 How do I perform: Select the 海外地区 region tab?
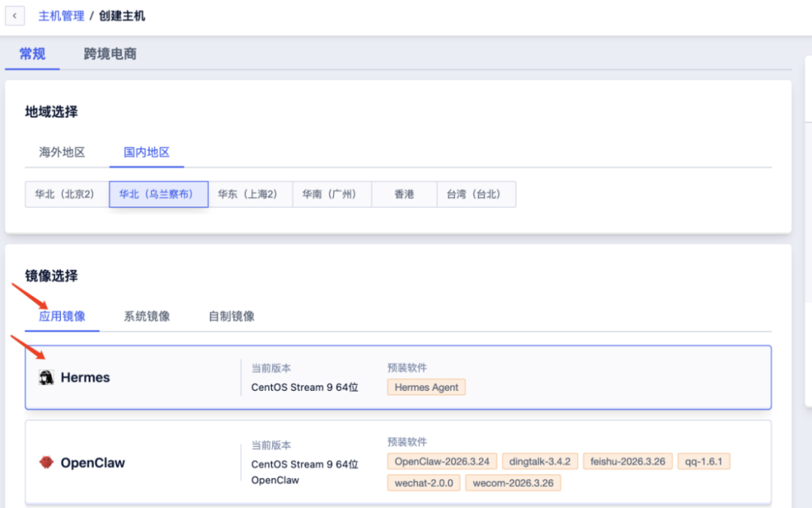click(62, 153)
